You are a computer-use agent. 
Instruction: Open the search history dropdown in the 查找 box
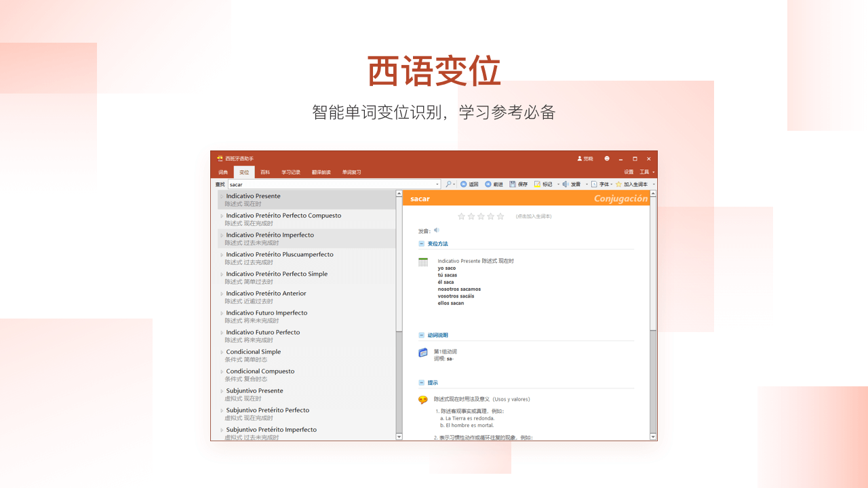click(x=438, y=184)
